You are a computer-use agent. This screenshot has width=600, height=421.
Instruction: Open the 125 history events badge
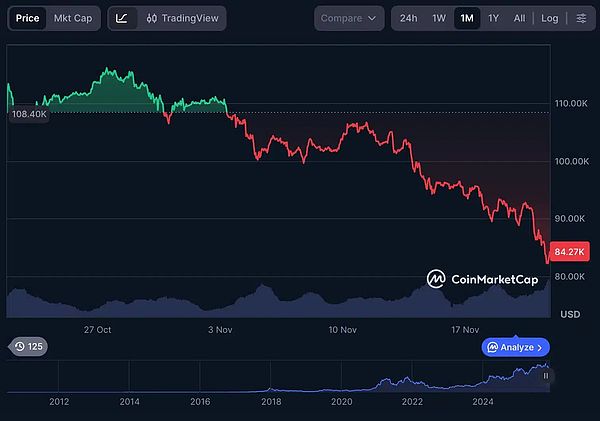click(x=28, y=347)
